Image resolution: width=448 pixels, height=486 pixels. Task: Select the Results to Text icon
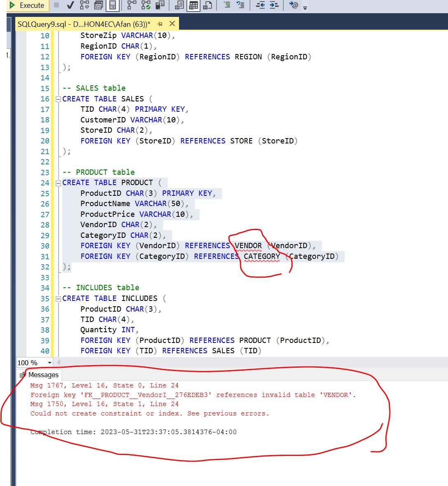(179, 5)
